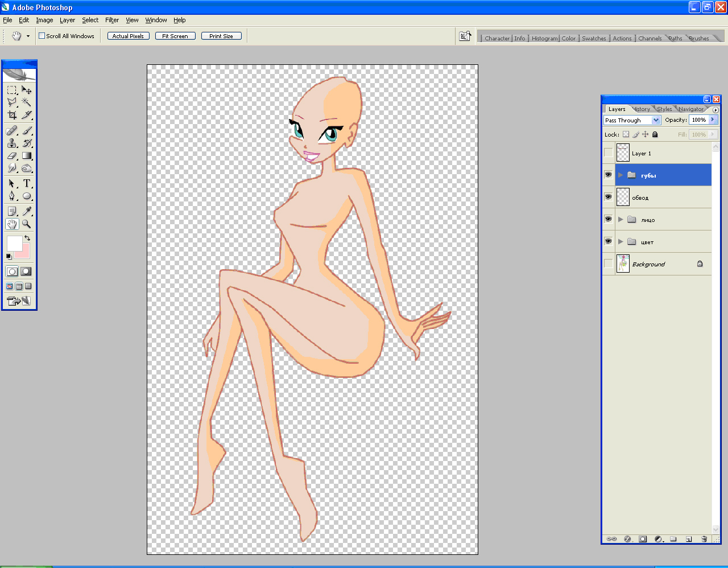Select the Clone Stamp tool
The image size is (728, 568).
(12, 143)
